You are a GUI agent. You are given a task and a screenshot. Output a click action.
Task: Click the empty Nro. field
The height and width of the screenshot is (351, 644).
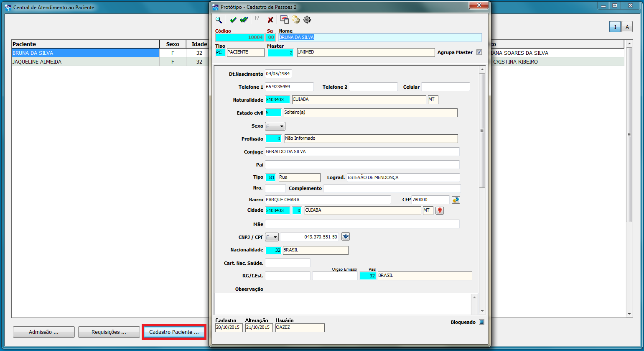[x=275, y=188]
